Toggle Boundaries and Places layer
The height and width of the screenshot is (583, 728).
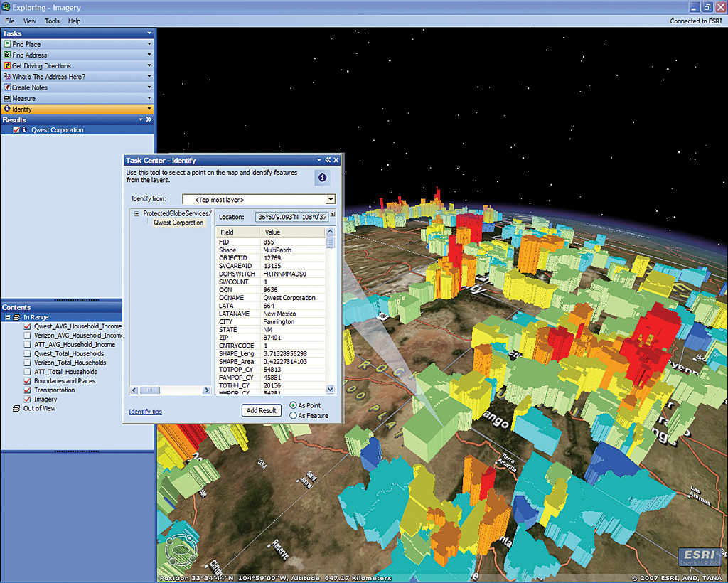click(x=28, y=381)
